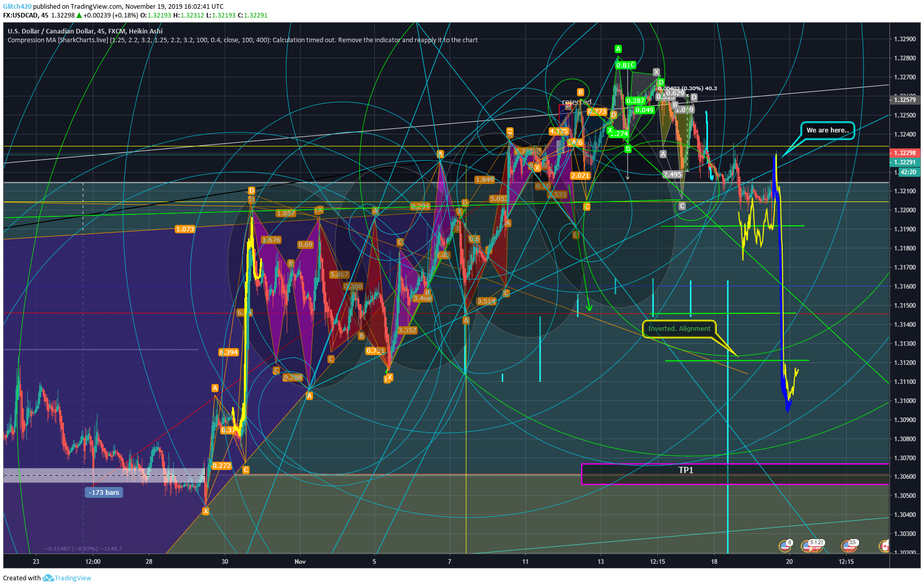
Task: Click the gray 2.495 ratio label
Action: coord(673,174)
